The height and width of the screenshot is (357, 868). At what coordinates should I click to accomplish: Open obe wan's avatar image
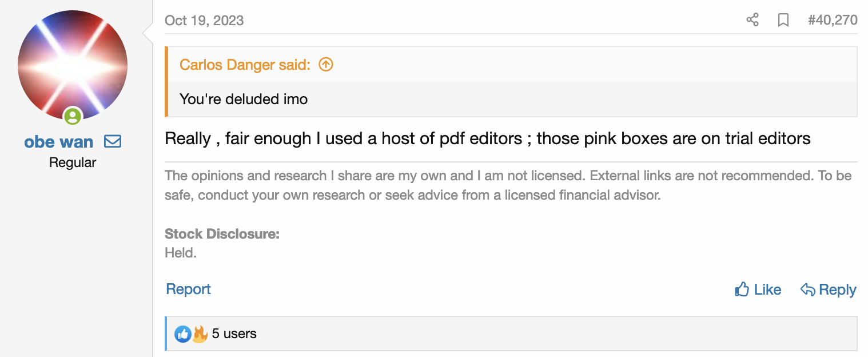click(73, 64)
